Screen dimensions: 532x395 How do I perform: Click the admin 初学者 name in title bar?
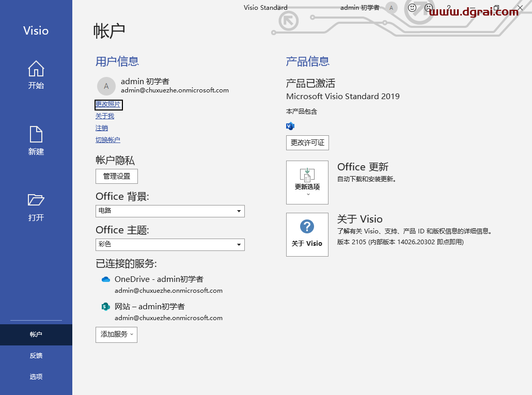tap(359, 7)
